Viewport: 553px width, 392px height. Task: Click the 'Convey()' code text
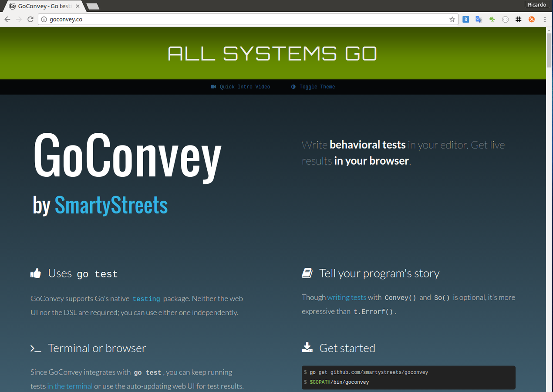[x=401, y=298]
